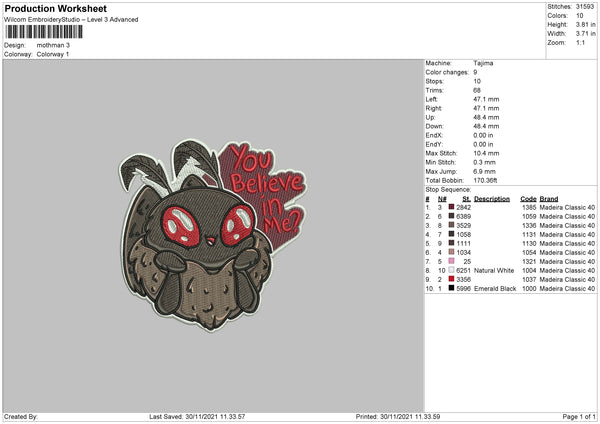Click the stitch count '31593'
Viewport: 600px width, 424px height.
[x=585, y=7]
